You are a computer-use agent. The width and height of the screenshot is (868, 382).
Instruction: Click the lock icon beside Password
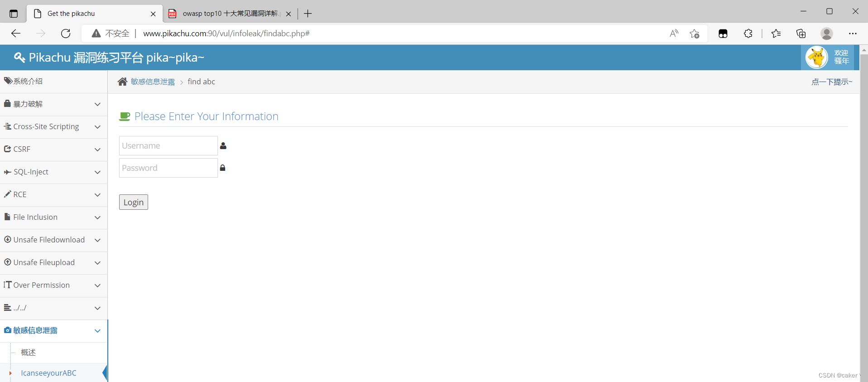pyautogui.click(x=222, y=168)
